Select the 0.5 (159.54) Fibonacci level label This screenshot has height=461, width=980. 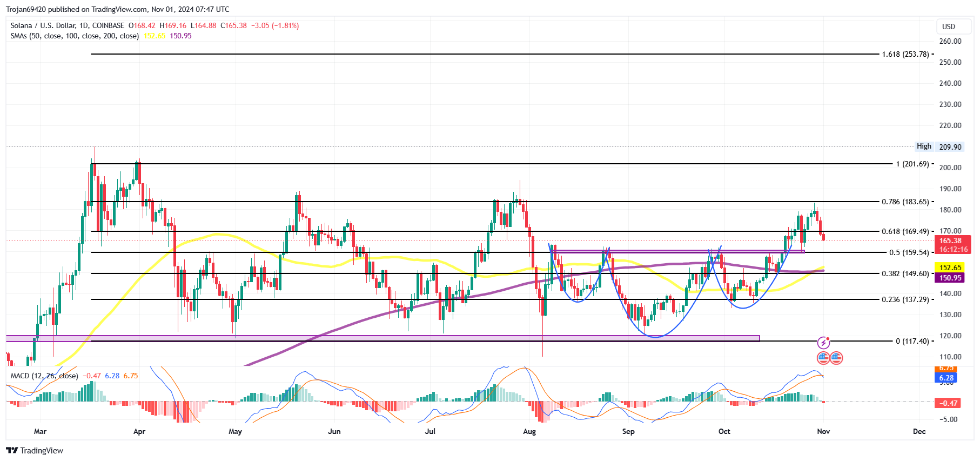909,252
